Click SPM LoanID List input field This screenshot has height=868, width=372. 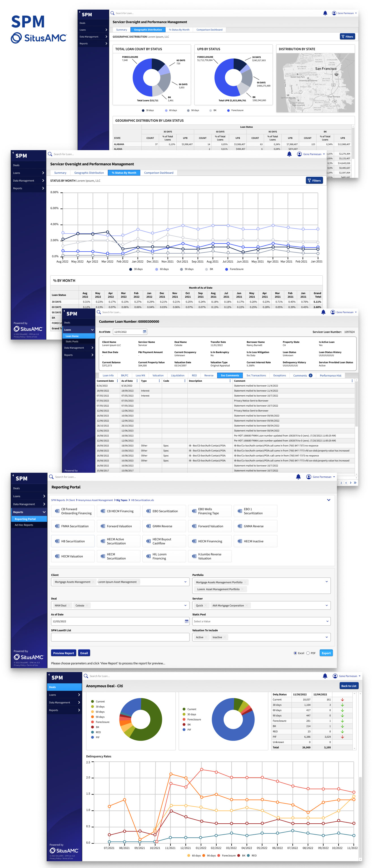pos(120,637)
